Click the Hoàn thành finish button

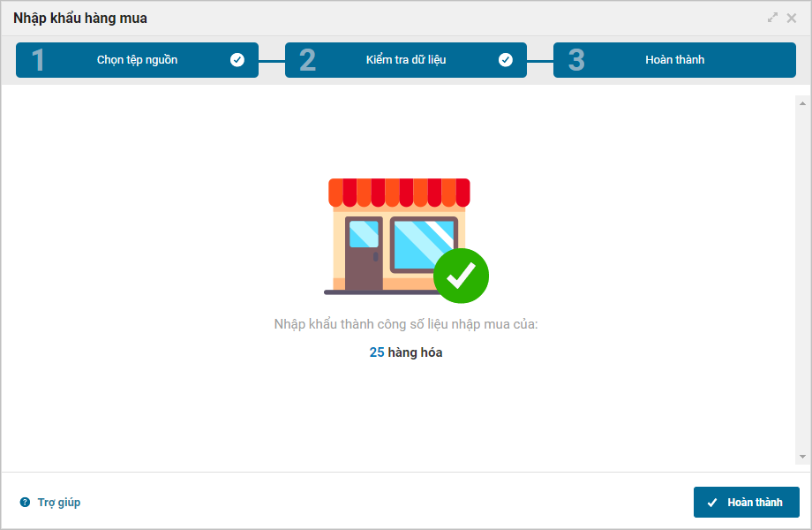click(x=746, y=502)
